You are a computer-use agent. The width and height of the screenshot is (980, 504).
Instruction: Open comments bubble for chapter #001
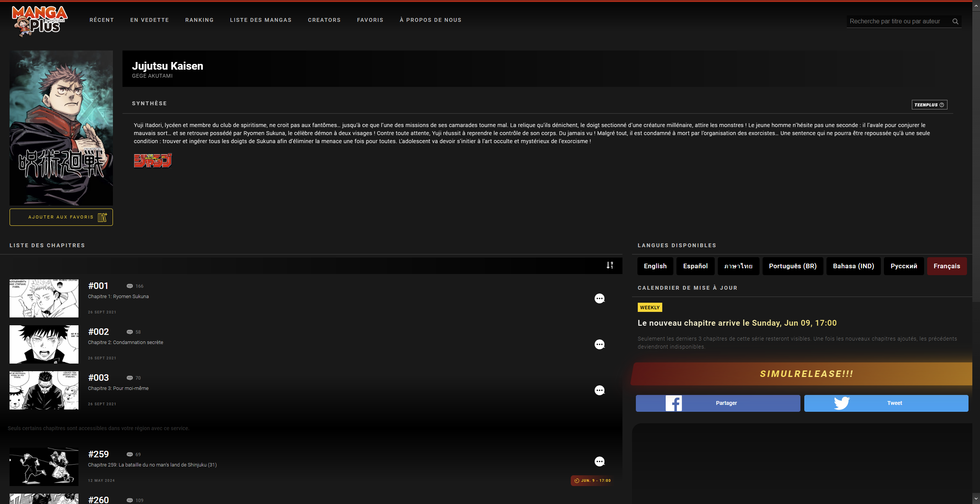599,298
